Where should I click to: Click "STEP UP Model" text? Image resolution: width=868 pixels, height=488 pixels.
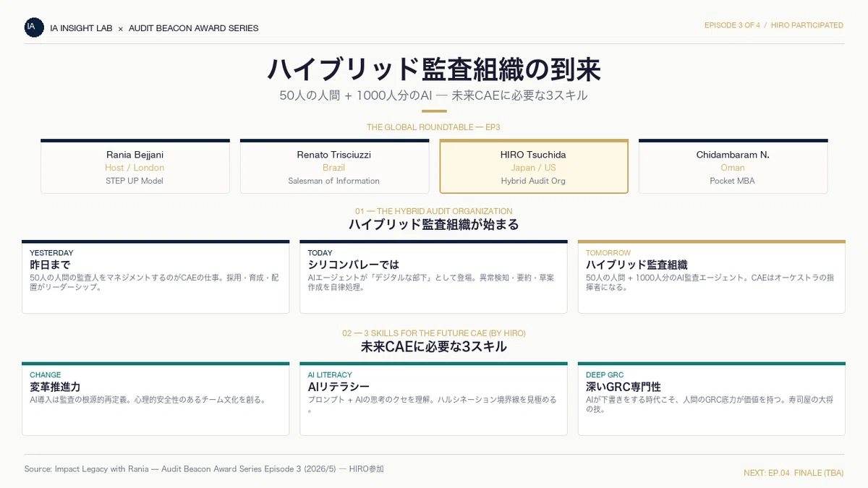coord(135,181)
